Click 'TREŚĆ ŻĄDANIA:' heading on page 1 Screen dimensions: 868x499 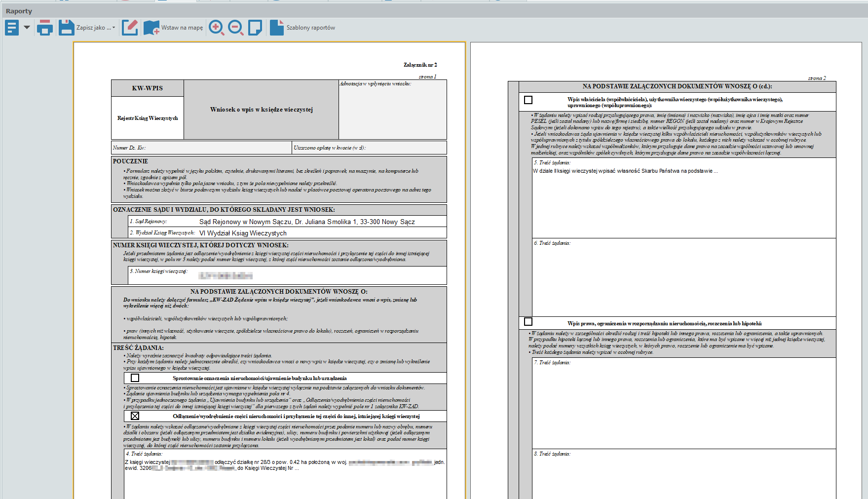[x=138, y=348]
